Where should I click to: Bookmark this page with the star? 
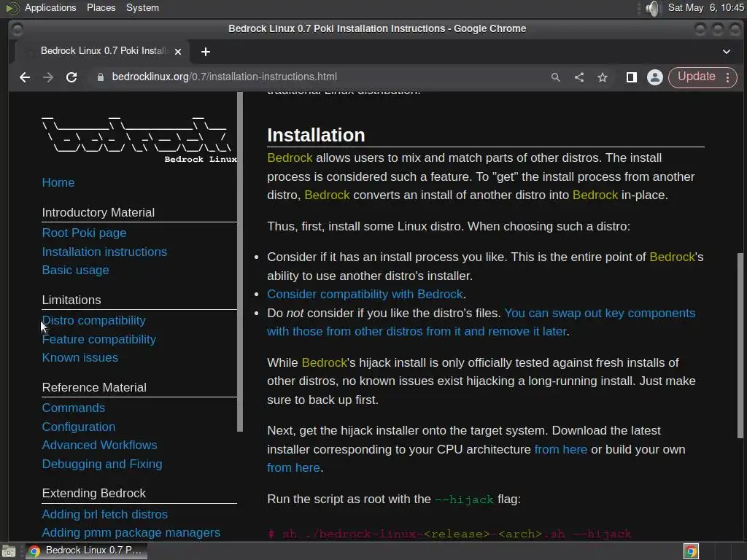(602, 77)
